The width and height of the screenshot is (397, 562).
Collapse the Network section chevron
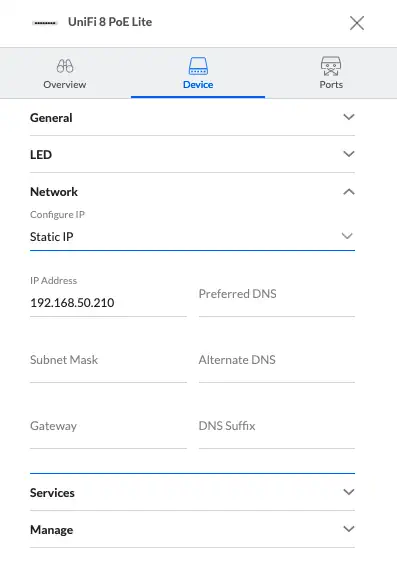pyautogui.click(x=349, y=192)
